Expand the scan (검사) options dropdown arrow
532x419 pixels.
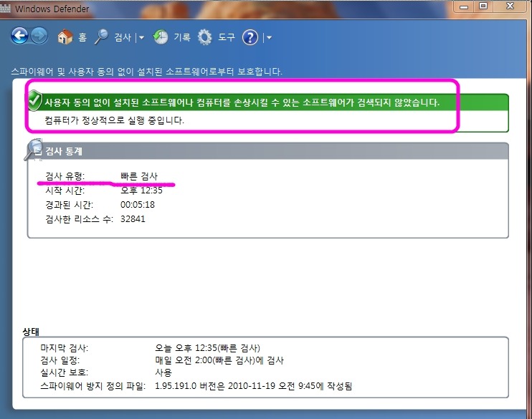point(141,37)
